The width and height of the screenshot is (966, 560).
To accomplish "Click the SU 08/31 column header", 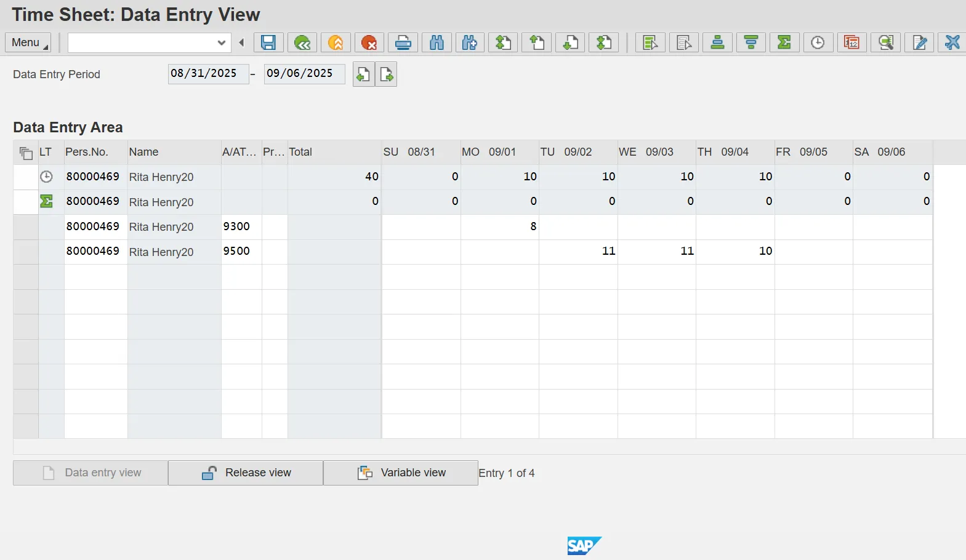I will (421, 152).
